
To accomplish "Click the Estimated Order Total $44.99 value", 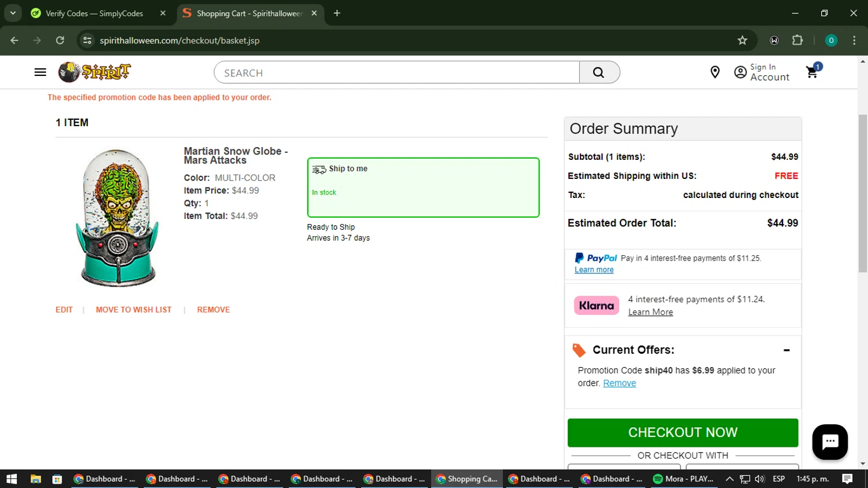I will click(x=782, y=223).
